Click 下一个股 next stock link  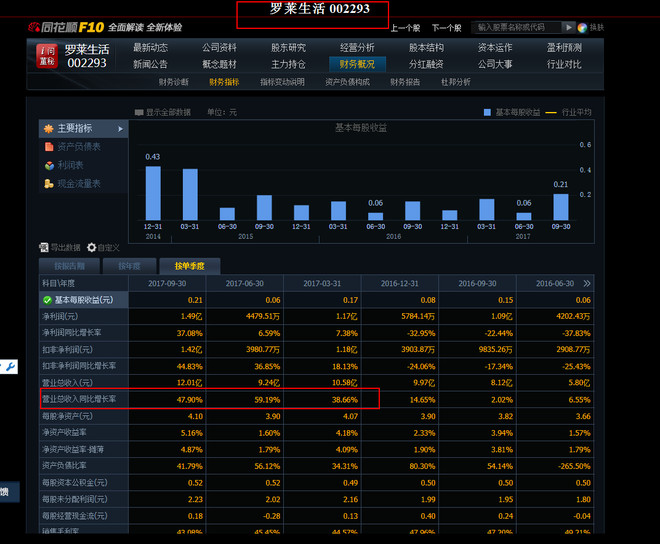[447, 28]
